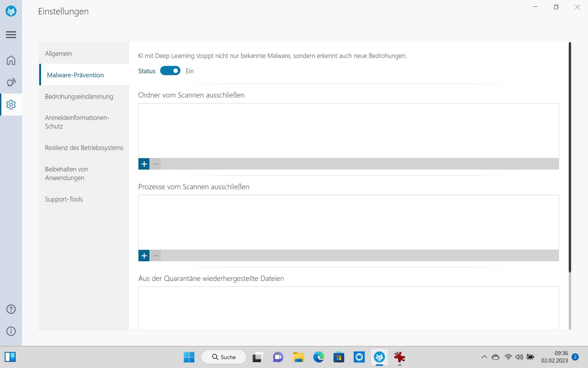Click the settings panel vertical scrollbar

click(570, 157)
